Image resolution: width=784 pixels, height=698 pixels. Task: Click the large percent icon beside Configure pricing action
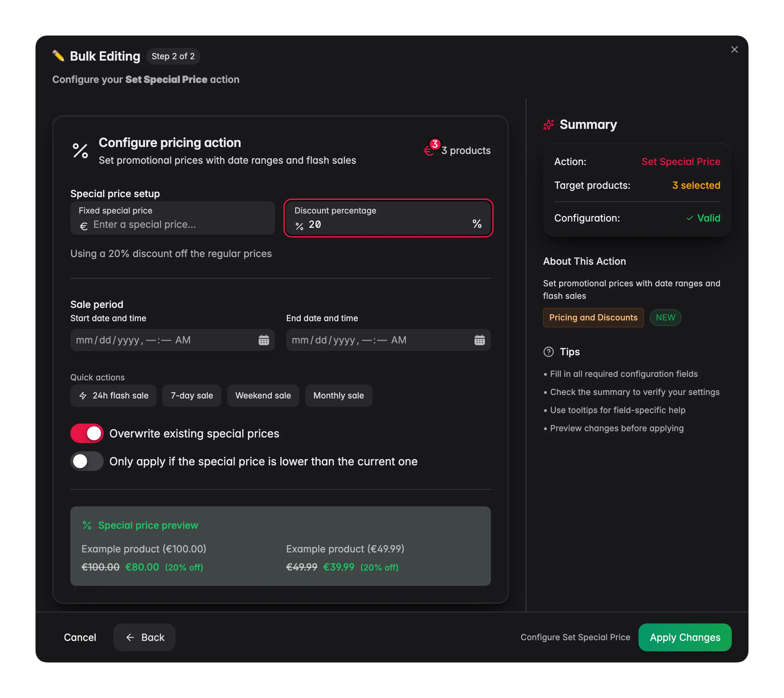click(x=80, y=151)
